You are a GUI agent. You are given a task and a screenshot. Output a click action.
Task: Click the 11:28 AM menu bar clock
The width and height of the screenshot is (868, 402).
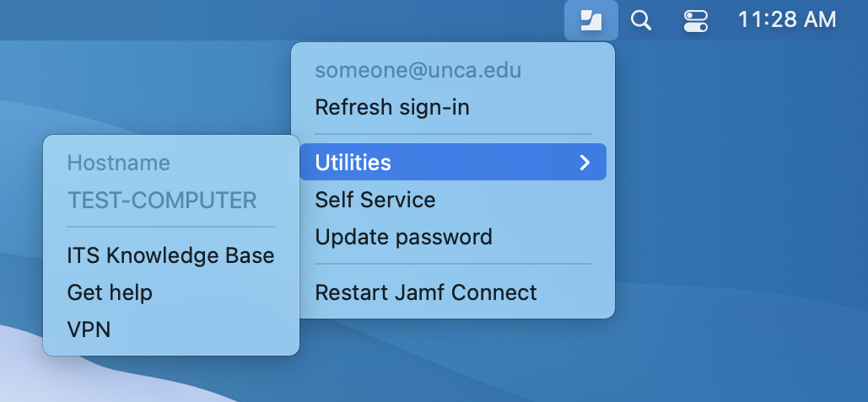(786, 19)
